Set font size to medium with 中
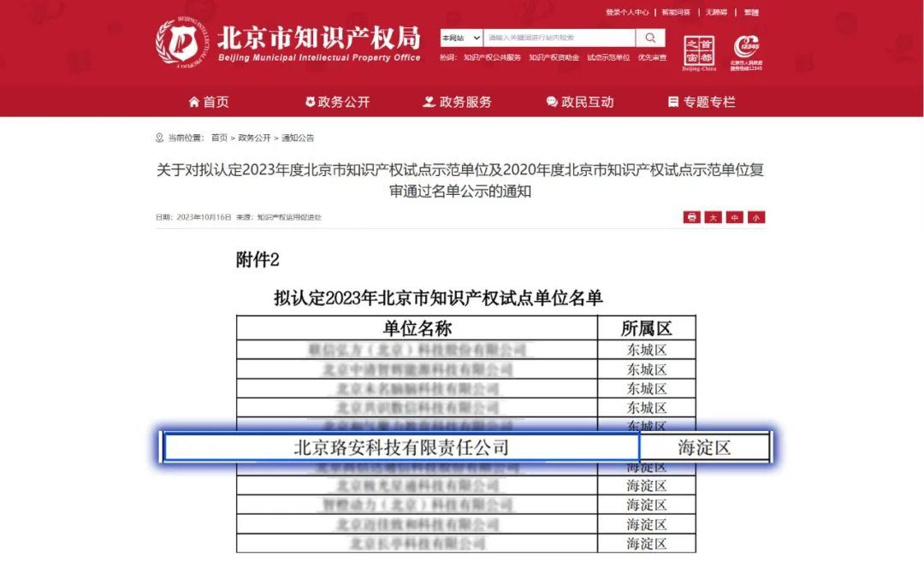The image size is (924, 566). click(x=734, y=217)
